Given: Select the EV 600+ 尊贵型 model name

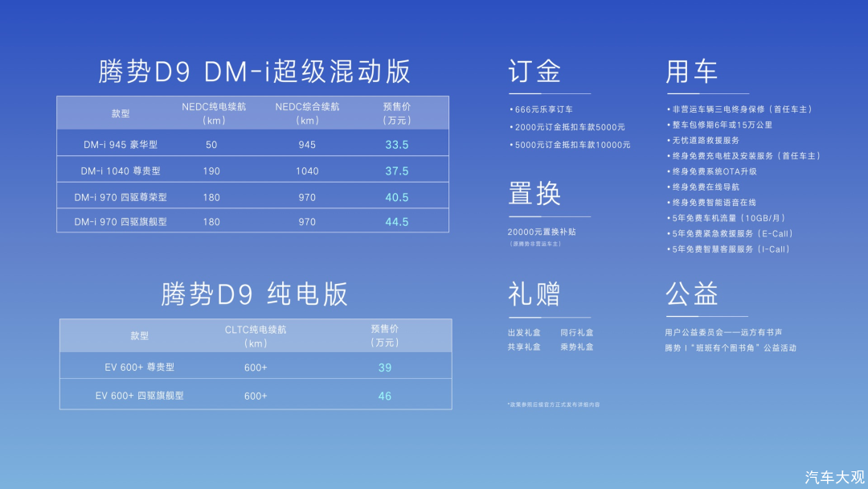Looking at the screenshot, I should click(x=140, y=368).
